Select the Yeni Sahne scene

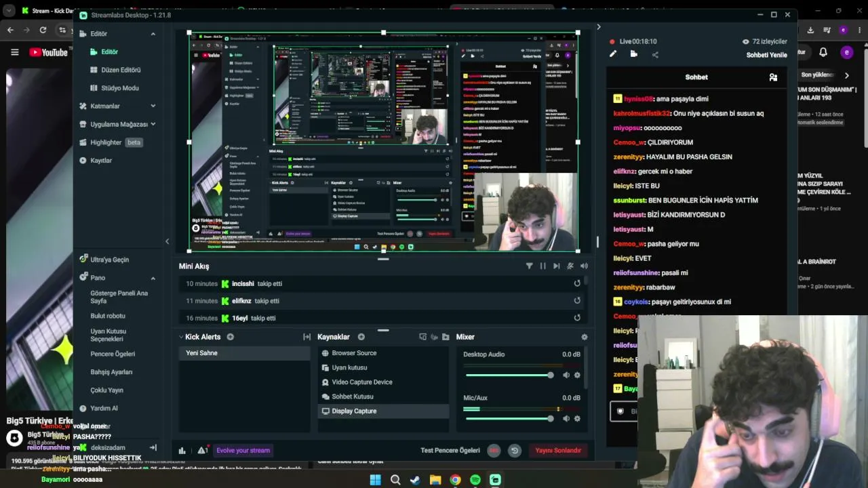[244, 353]
